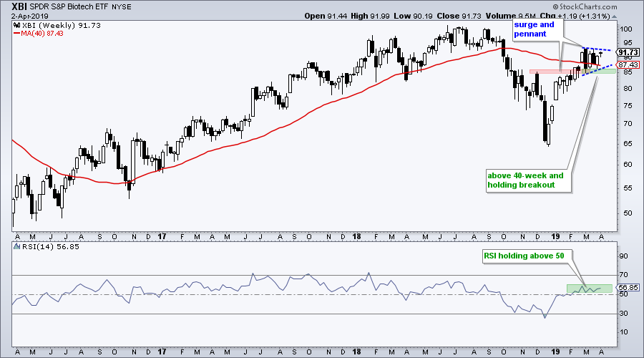Viewport: 644px width, 358px height.
Task: Click the 100 price axis label
Action: pos(626,29)
